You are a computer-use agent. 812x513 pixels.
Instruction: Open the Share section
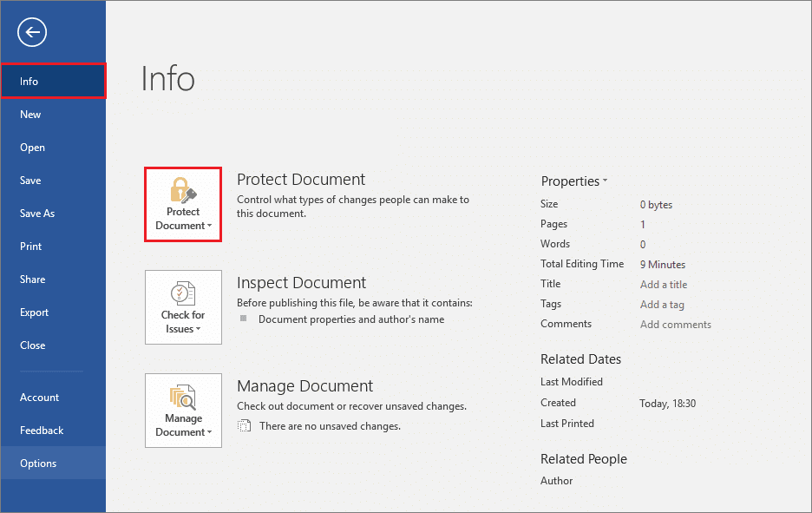(x=32, y=279)
